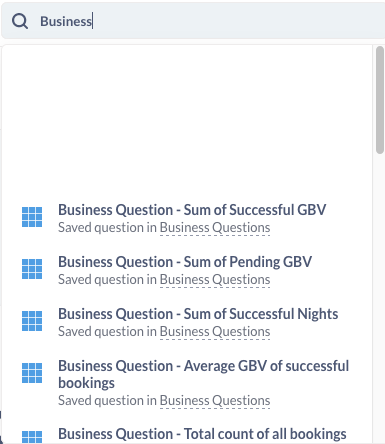The image size is (385, 444).
Task: Open Average GBV of successful bookings result
Action: coord(203,374)
